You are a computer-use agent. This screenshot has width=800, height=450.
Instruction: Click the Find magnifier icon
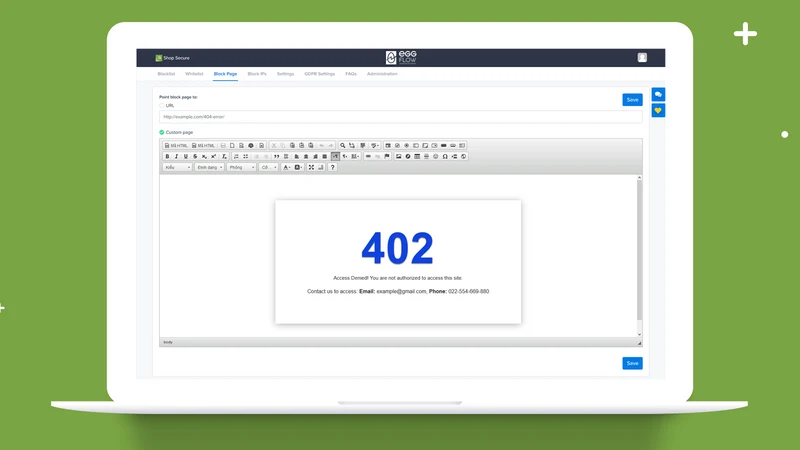[342, 145]
